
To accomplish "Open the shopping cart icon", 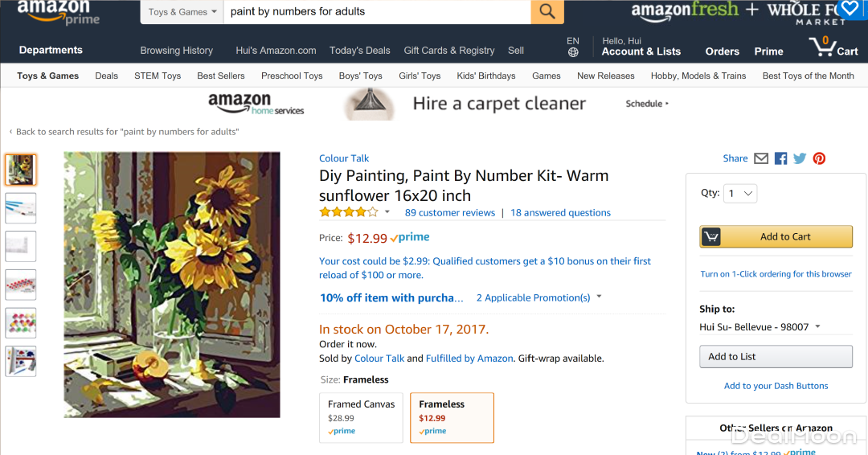I will [x=833, y=47].
